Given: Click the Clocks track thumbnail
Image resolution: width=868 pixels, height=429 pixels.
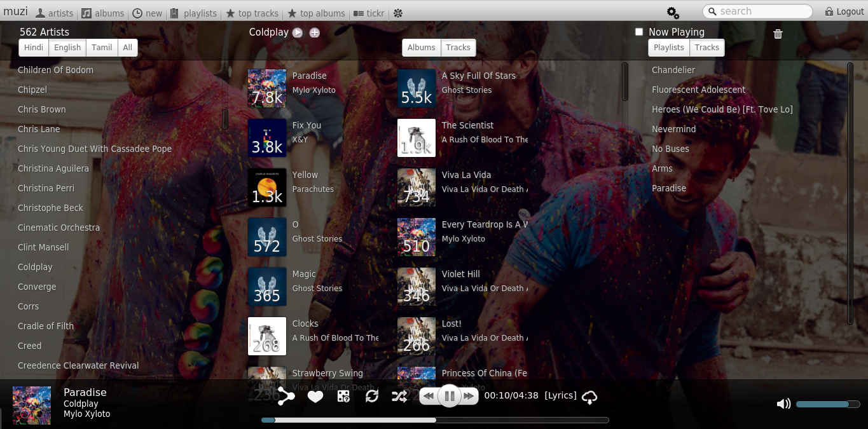Looking at the screenshot, I should (x=267, y=336).
